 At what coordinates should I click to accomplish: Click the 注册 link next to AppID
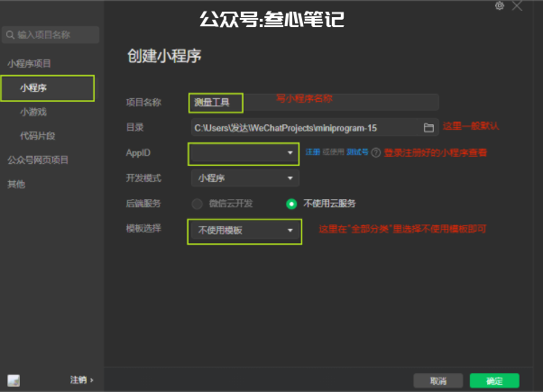[312, 152]
